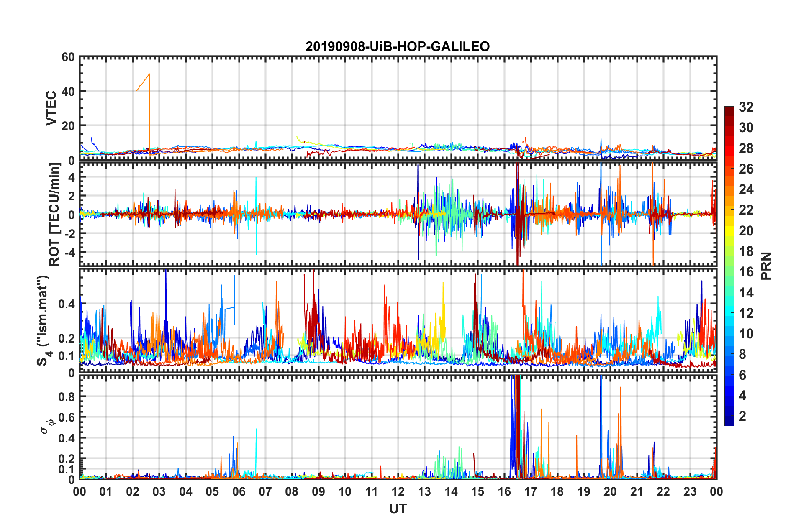Screen dimensions: 796x532
Task: Click x-axis hour label 12
Action: (x=398, y=491)
